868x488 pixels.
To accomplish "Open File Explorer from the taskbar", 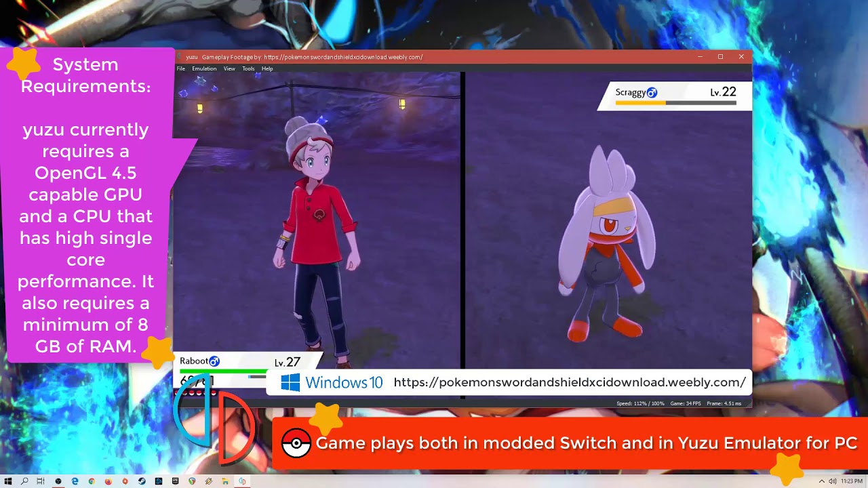I will pyautogui.click(x=225, y=481).
